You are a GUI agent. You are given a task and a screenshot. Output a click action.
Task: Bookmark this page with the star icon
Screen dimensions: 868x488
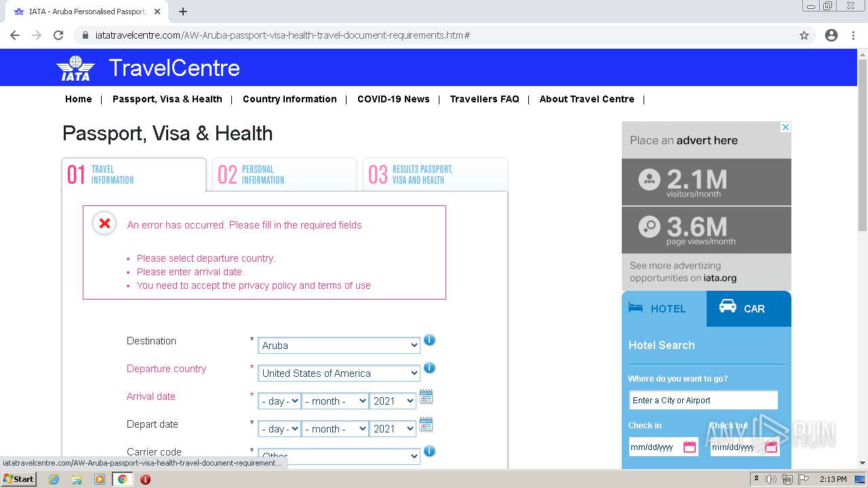tap(804, 35)
